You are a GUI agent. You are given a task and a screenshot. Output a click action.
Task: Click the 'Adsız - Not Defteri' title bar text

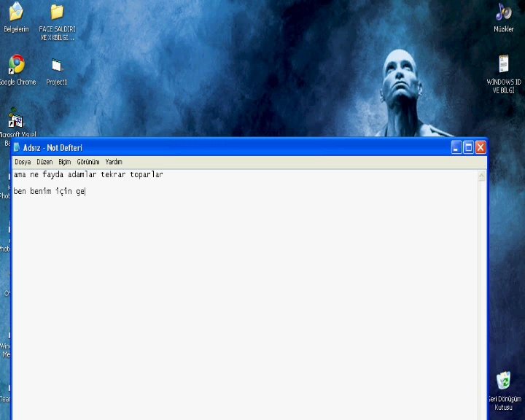[52, 148]
